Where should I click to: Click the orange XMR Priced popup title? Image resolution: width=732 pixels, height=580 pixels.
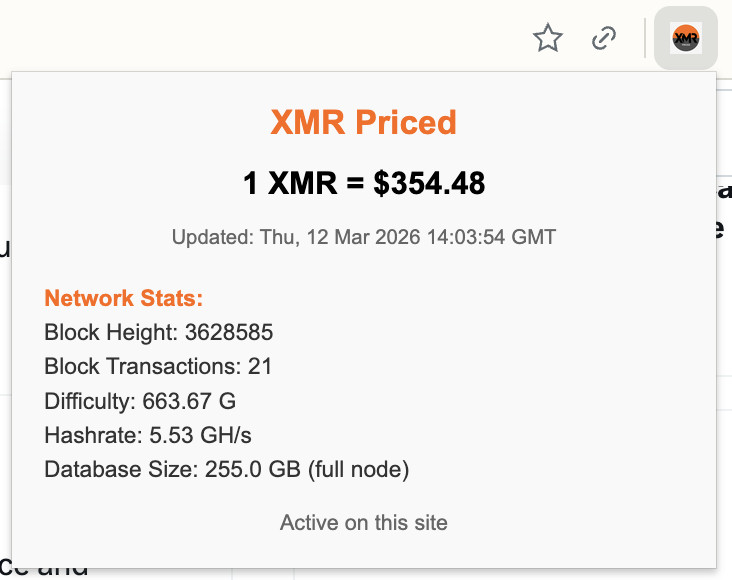click(x=363, y=122)
